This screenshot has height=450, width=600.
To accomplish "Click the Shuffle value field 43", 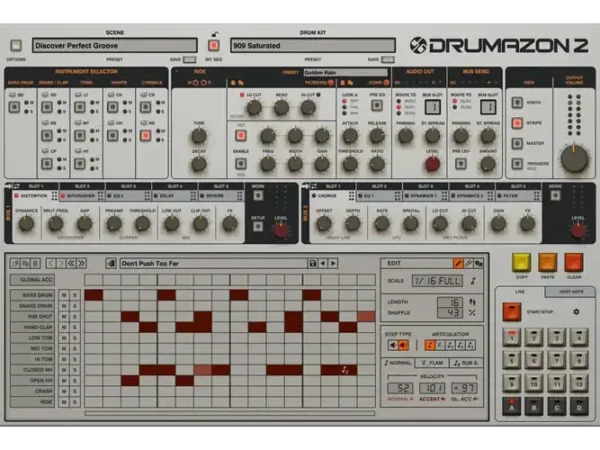I will 450,313.
